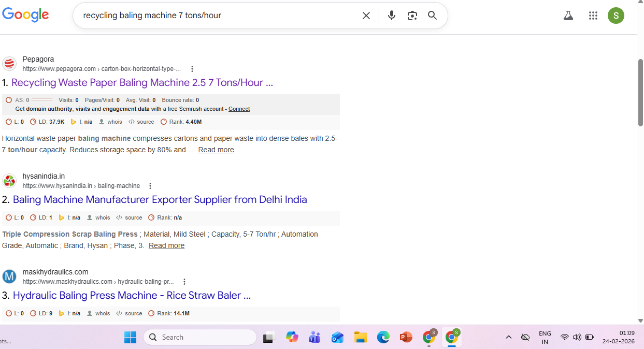This screenshot has width=644, height=349.
Task: Open Baling Machine Manufacturer Exporter Supplier result
Action: [160, 199]
